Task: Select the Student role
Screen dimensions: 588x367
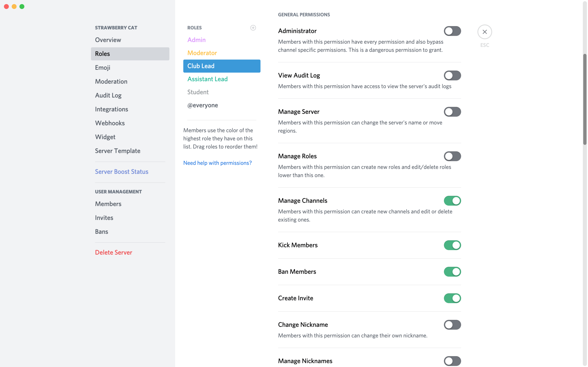Action: tap(198, 92)
